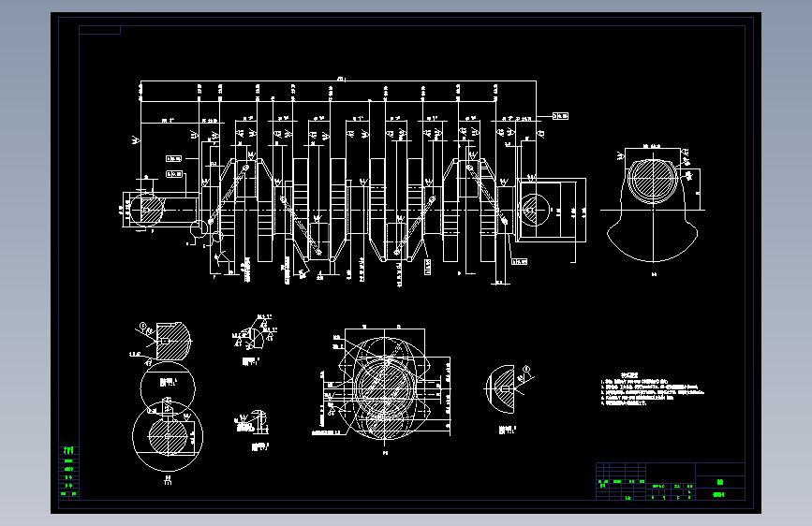812x526 pixels.
Task: Select the hatched rounded-block section detail
Action: click(x=171, y=341)
